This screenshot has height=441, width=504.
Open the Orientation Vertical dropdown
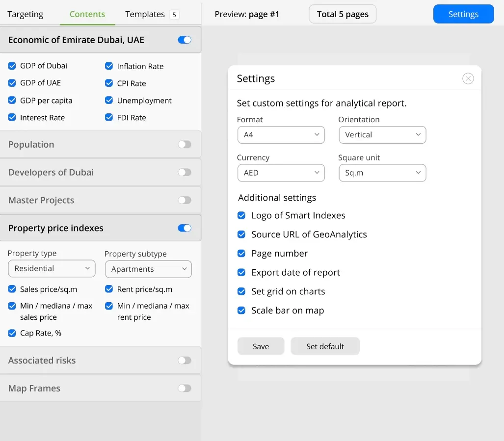[382, 135]
